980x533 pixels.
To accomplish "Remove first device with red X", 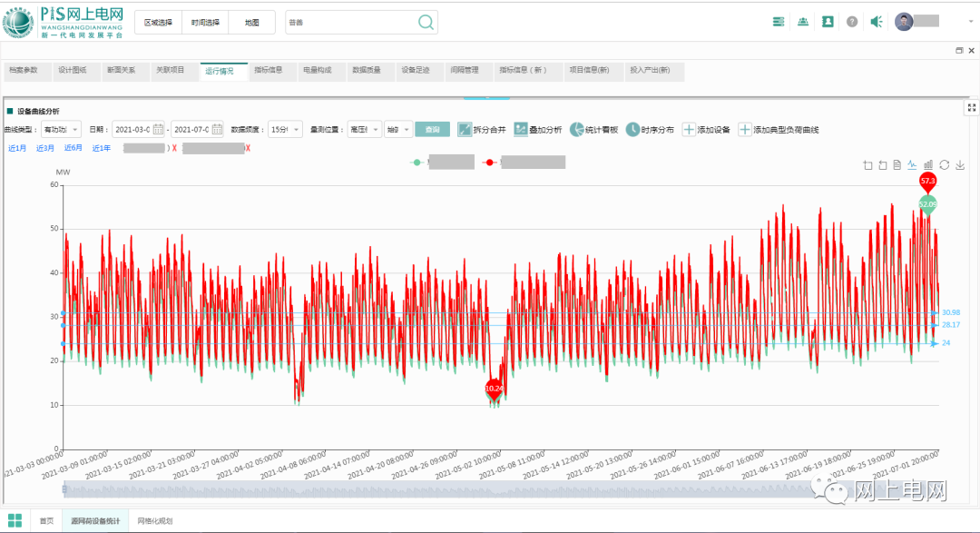I will (x=174, y=148).
